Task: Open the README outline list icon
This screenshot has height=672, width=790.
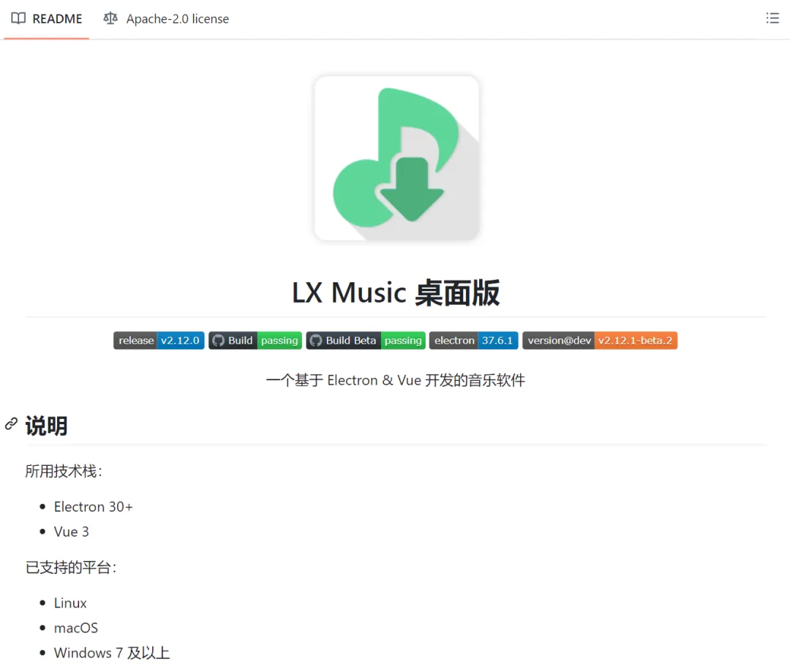Action: click(772, 18)
